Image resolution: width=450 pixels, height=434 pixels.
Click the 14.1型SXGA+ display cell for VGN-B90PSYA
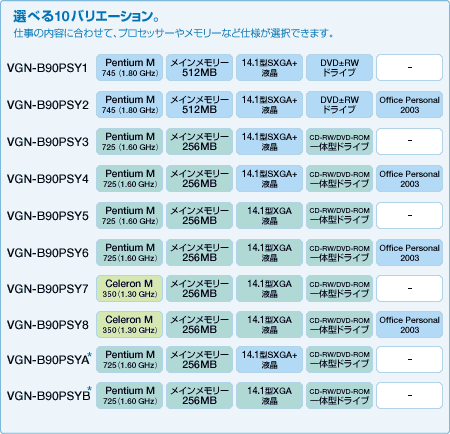269,359
